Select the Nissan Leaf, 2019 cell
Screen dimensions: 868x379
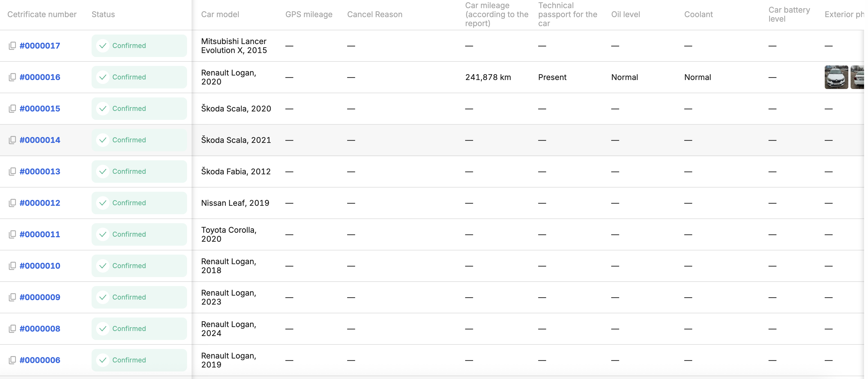click(235, 203)
